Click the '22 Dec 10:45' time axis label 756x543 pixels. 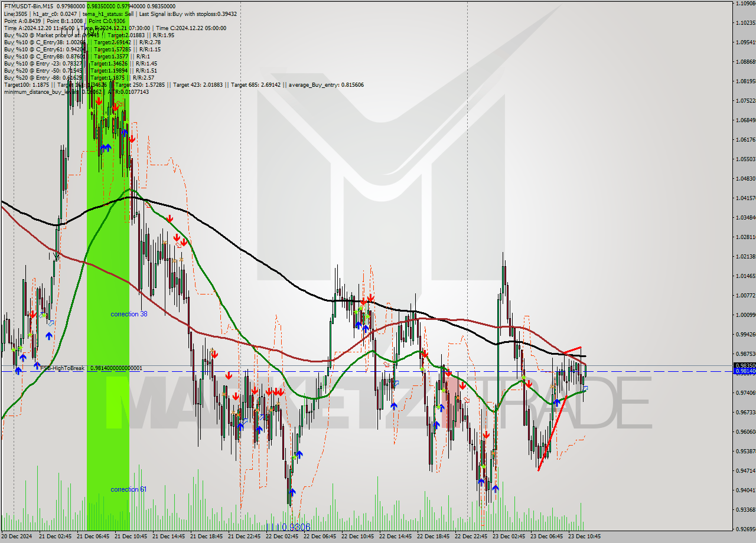coord(357,537)
